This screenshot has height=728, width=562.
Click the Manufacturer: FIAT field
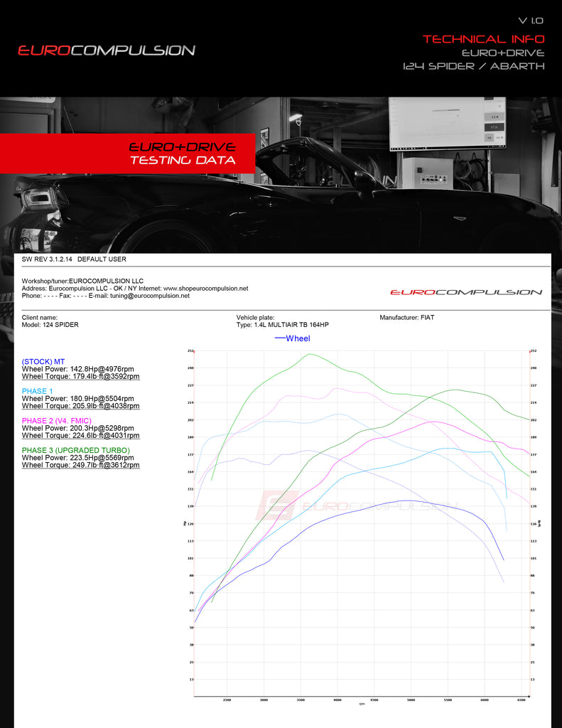[x=406, y=317]
